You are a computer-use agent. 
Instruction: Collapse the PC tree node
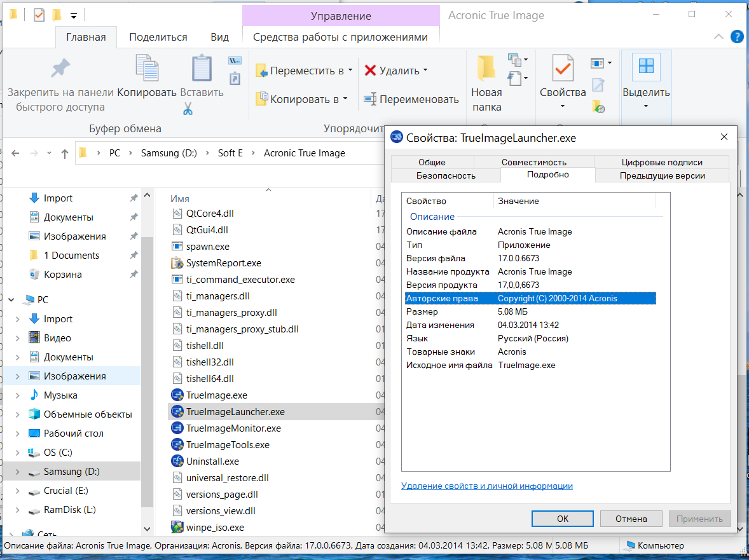click(11, 300)
